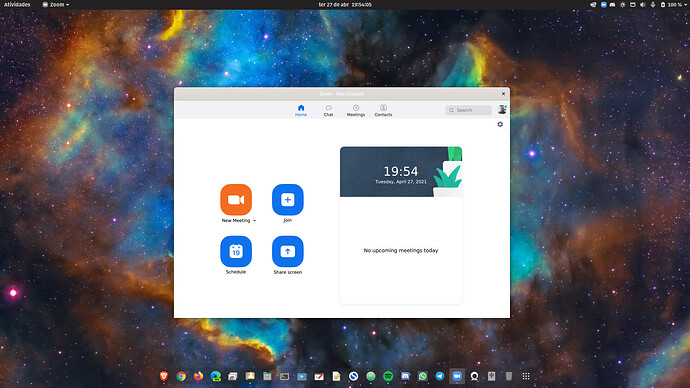Expand the New Meeting dropdown arrow
This screenshot has height=388, width=690.
pos(254,220)
